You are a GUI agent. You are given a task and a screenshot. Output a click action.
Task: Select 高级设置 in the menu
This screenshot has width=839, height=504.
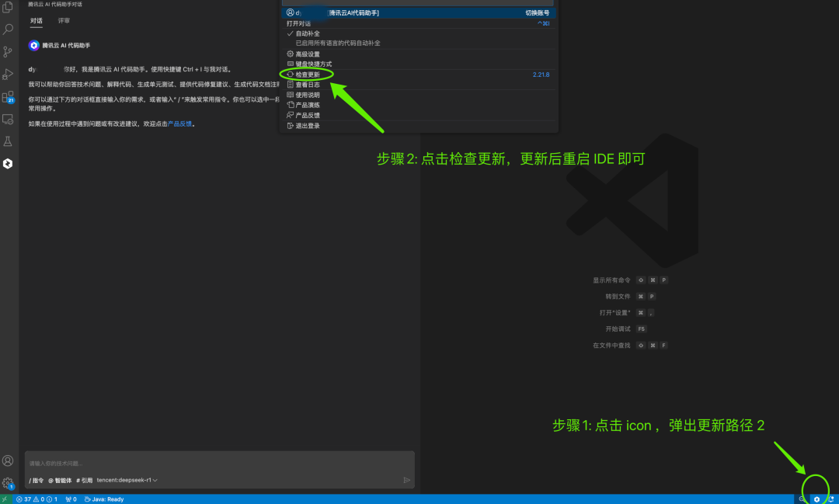click(x=419, y=54)
